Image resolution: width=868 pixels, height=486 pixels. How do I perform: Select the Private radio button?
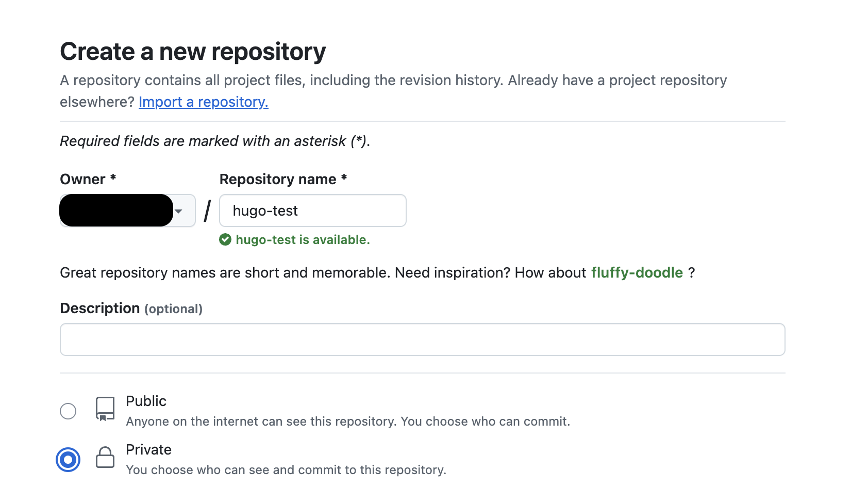coord(68,460)
